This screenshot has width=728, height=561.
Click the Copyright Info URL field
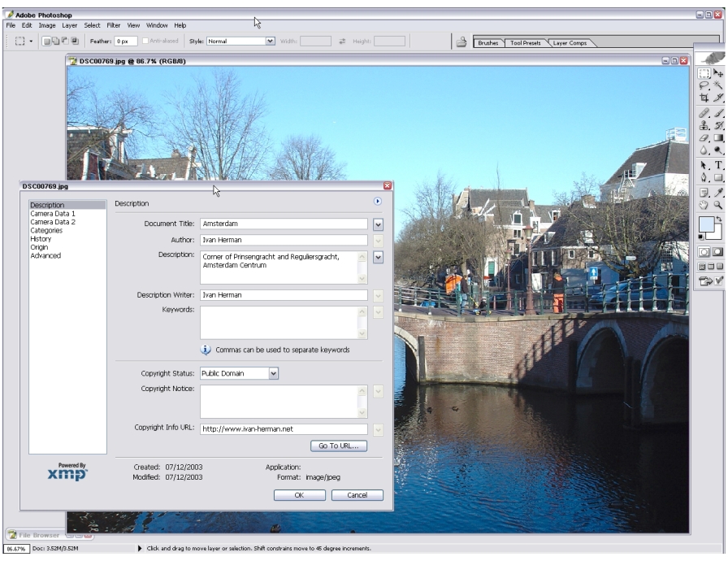point(284,429)
